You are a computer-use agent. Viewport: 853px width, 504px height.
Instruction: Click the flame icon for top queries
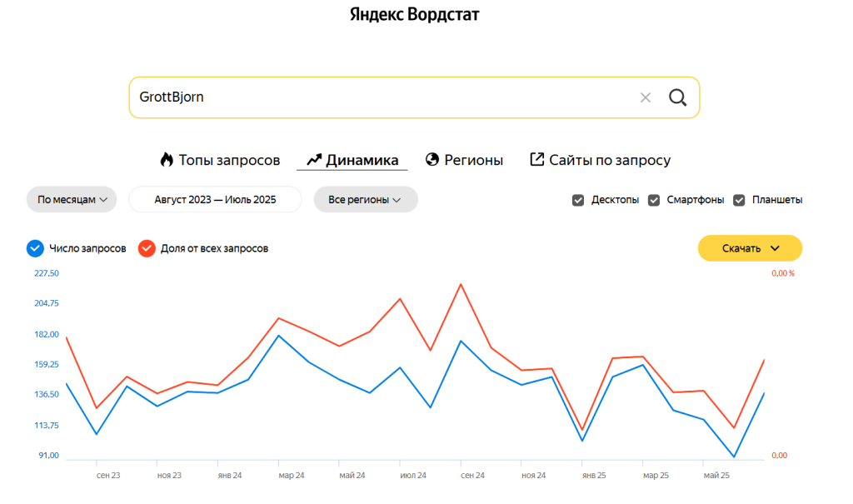(167, 160)
